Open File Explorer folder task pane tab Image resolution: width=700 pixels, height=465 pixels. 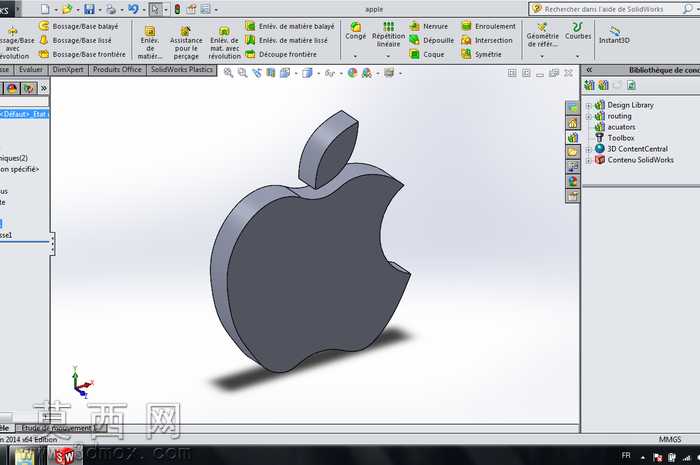[x=573, y=152]
